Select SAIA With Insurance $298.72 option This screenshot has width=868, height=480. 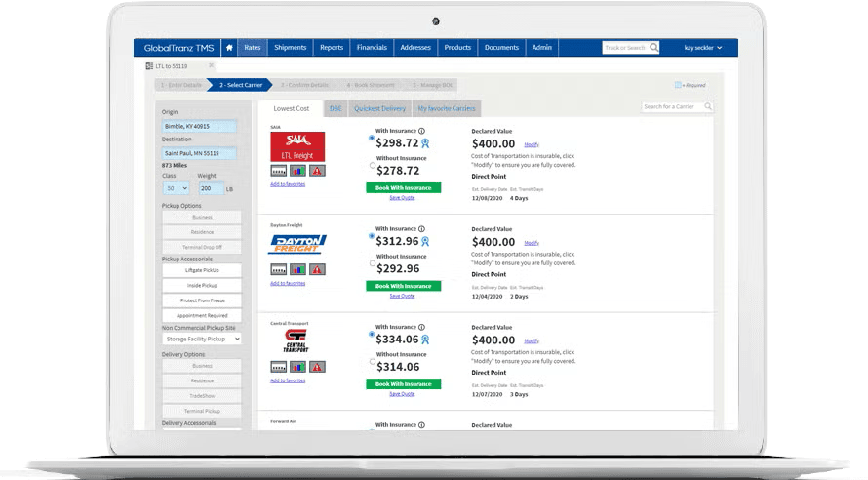point(372,138)
